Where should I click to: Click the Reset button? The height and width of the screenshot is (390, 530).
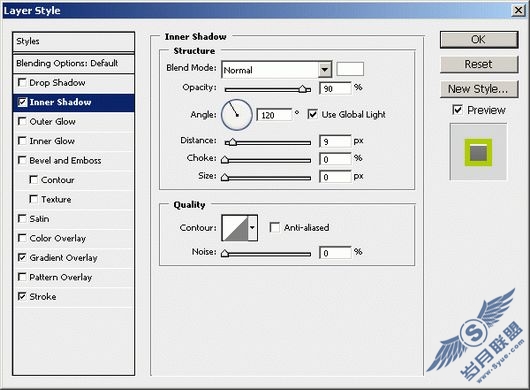tap(479, 64)
